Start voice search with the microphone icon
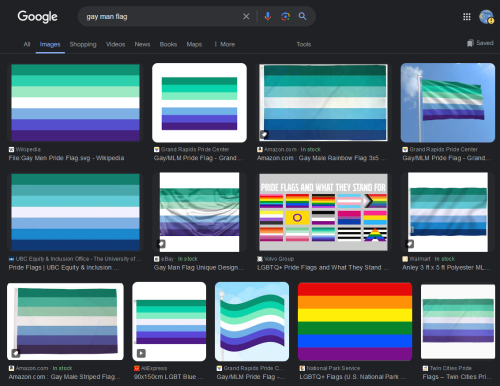500x386 pixels. (x=268, y=16)
